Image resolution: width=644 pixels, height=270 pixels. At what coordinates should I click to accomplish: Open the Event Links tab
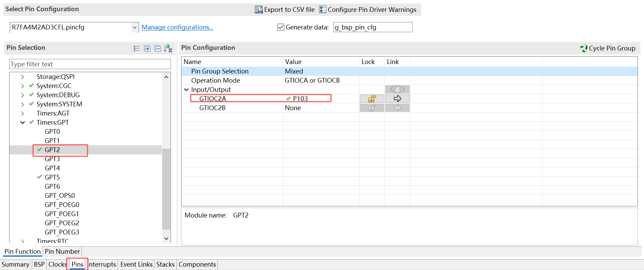click(x=136, y=264)
